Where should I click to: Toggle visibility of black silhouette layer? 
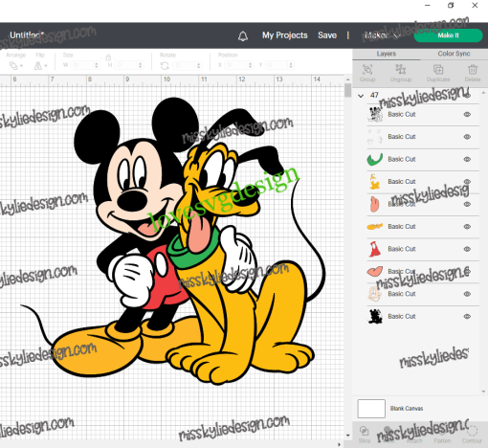[467, 316]
